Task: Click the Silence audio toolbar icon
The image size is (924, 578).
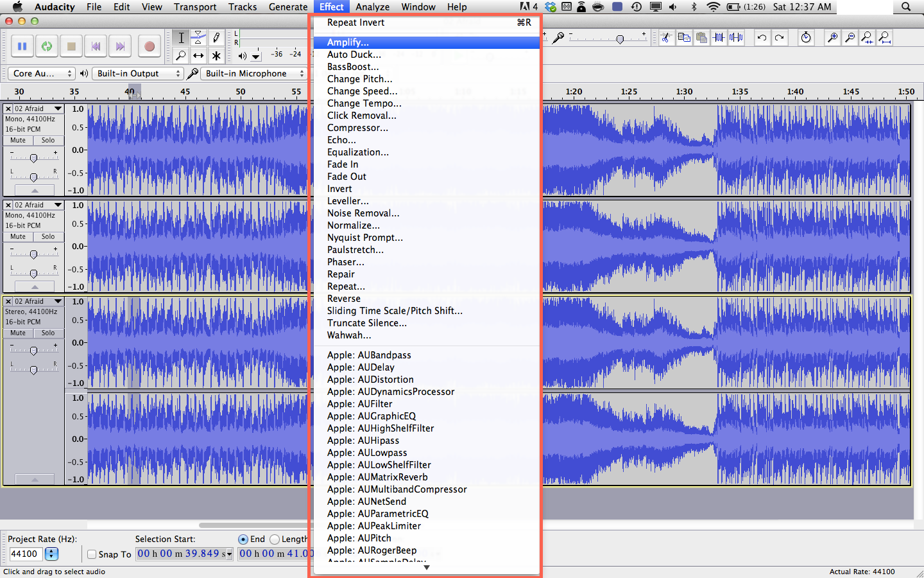Action: (736, 38)
